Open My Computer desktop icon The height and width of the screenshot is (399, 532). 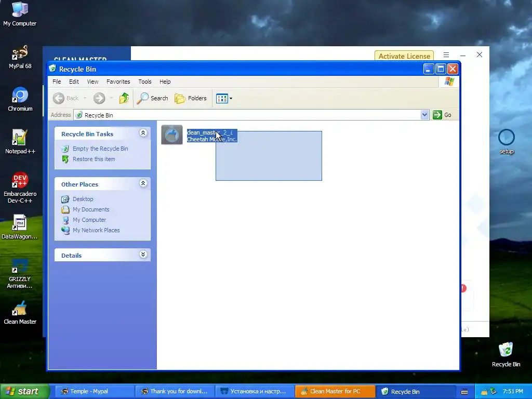20,14
